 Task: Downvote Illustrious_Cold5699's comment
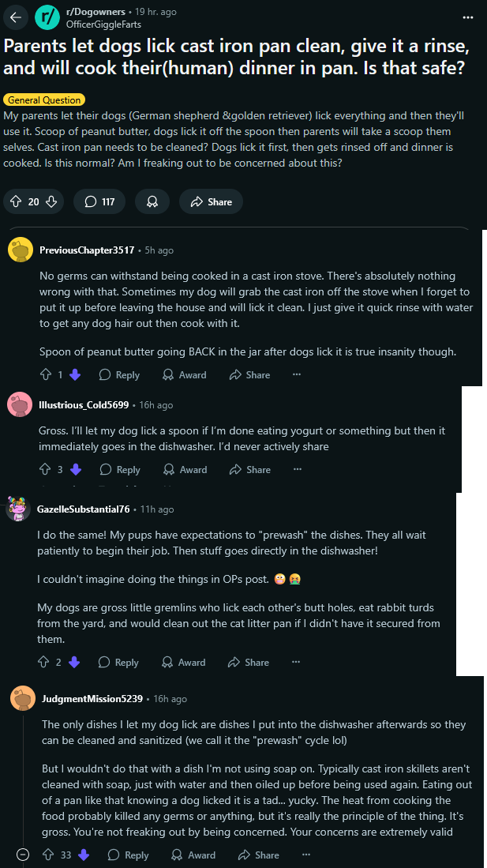pyautogui.click(x=76, y=469)
